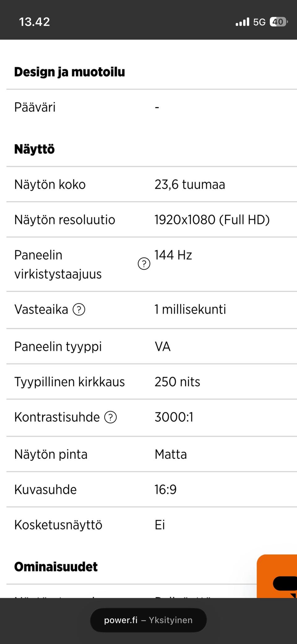
Task: Tap the cellular signal strength bars
Action: click(x=242, y=22)
